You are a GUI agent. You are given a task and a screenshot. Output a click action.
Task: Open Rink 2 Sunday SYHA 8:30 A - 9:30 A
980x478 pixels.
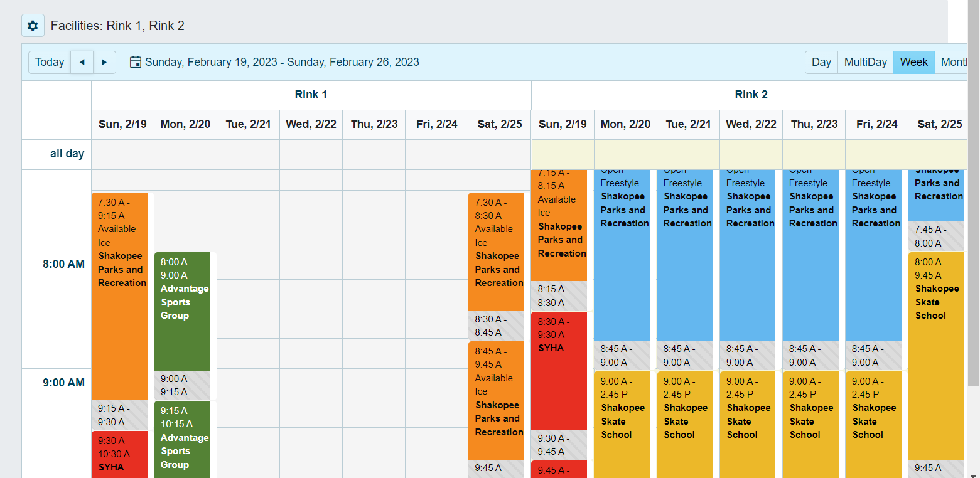coord(559,371)
